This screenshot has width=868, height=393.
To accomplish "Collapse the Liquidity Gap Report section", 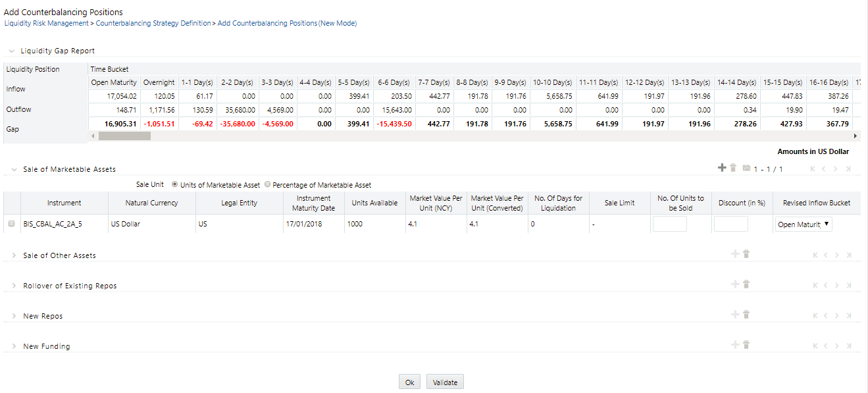I will (x=12, y=51).
